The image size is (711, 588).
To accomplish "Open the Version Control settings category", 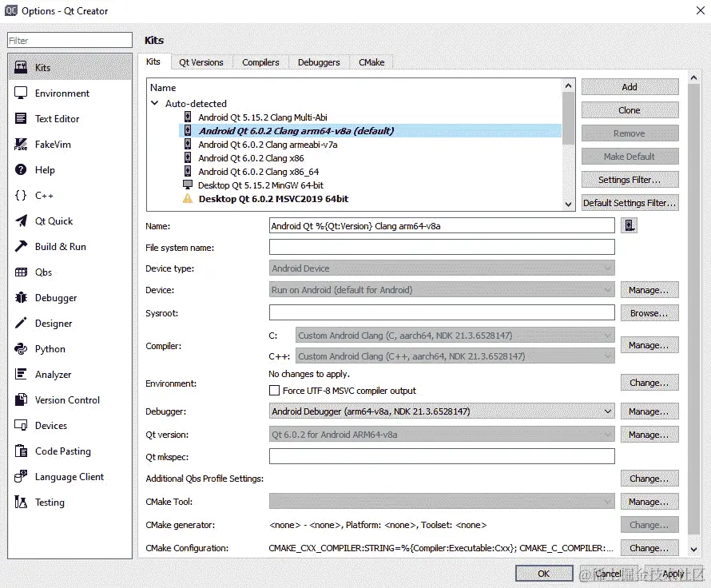I will point(70,400).
